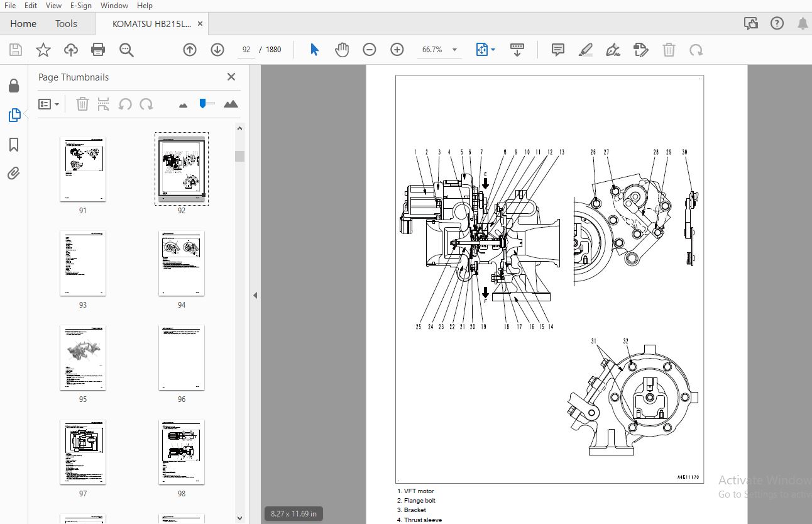Image resolution: width=812 pixels, height=524 pixels.
Task: Reduce thumbnail size small mountains icon
Action: click(x=184, y=105)
